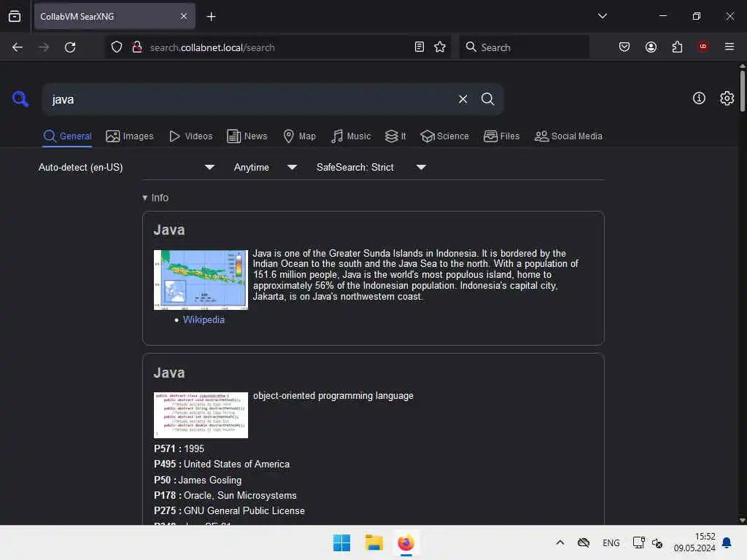Open the uBlock Origin extension icon

click(x=703, y=47)
